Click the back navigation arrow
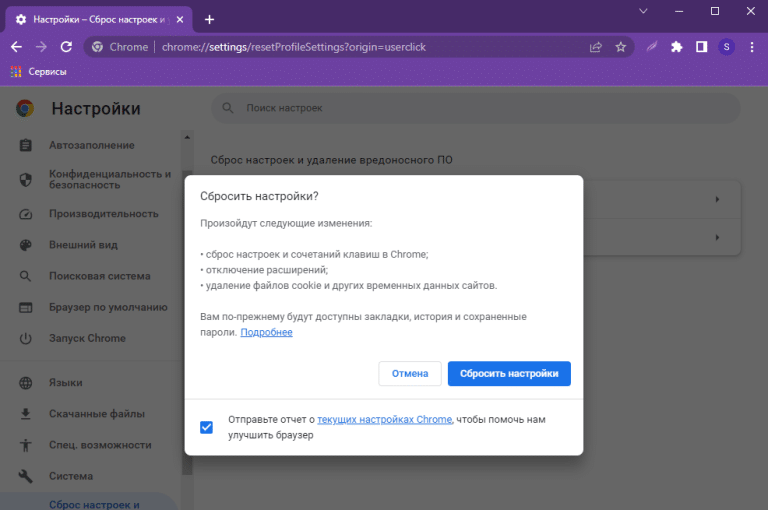The width and height of the screenshot is (768, 510). (17, 47)
